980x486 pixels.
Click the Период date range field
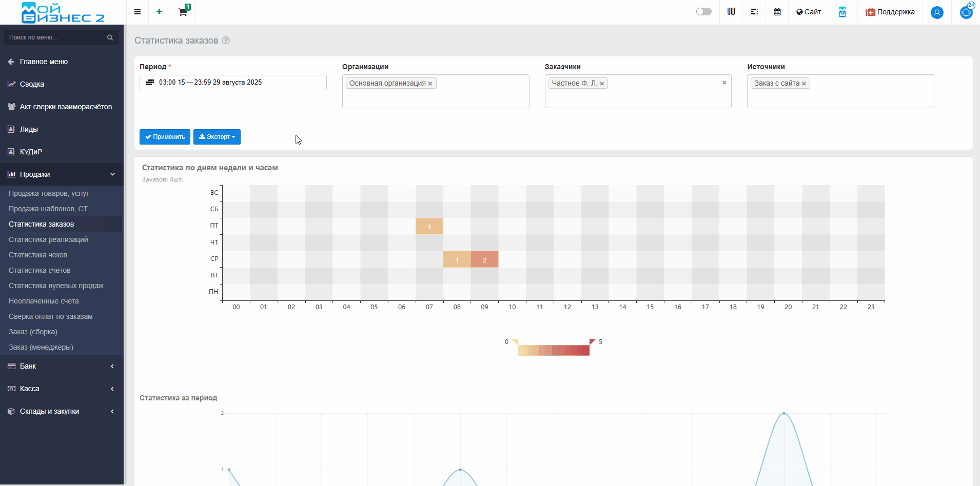coord(233,83)
